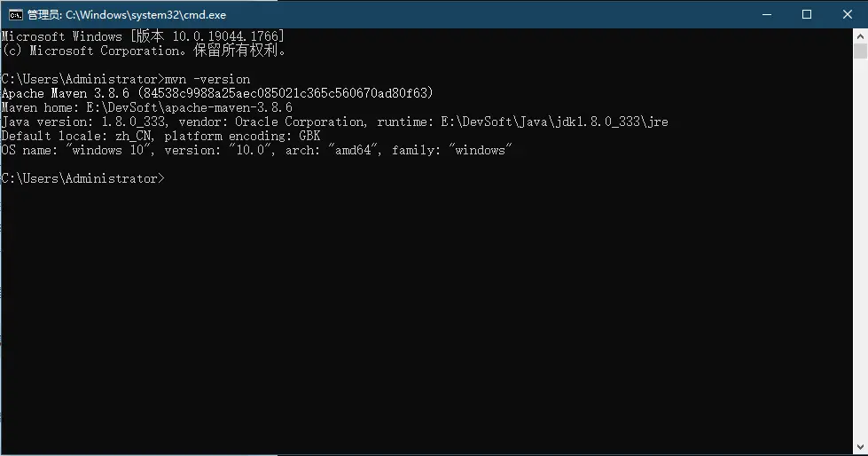
Task: Maximize the command prompt window
Action: tap(807, 14)
